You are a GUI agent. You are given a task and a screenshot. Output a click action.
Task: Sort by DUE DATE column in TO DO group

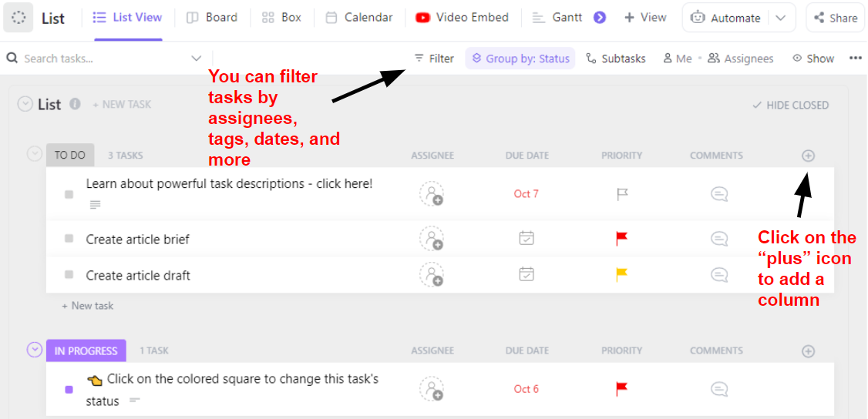527,156
